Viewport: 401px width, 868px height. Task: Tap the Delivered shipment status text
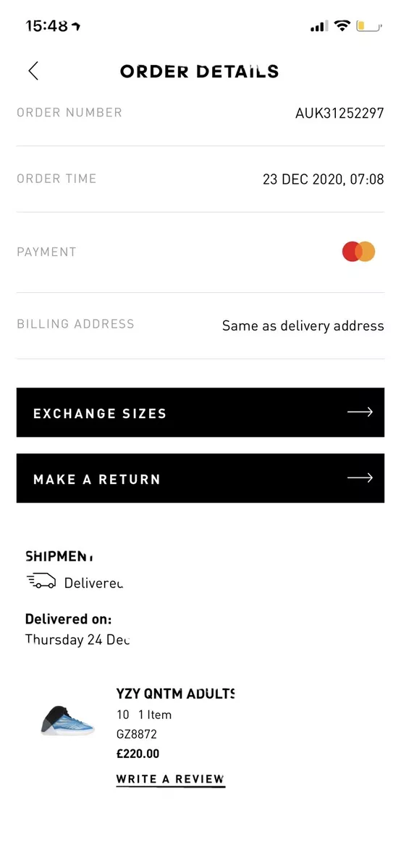pos(93,582)
